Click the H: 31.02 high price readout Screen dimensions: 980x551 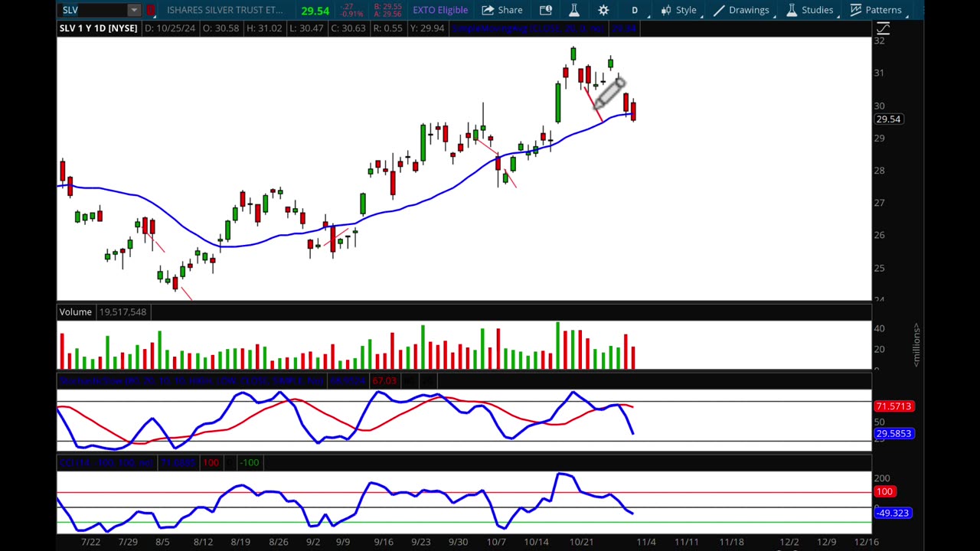[264, 28]
